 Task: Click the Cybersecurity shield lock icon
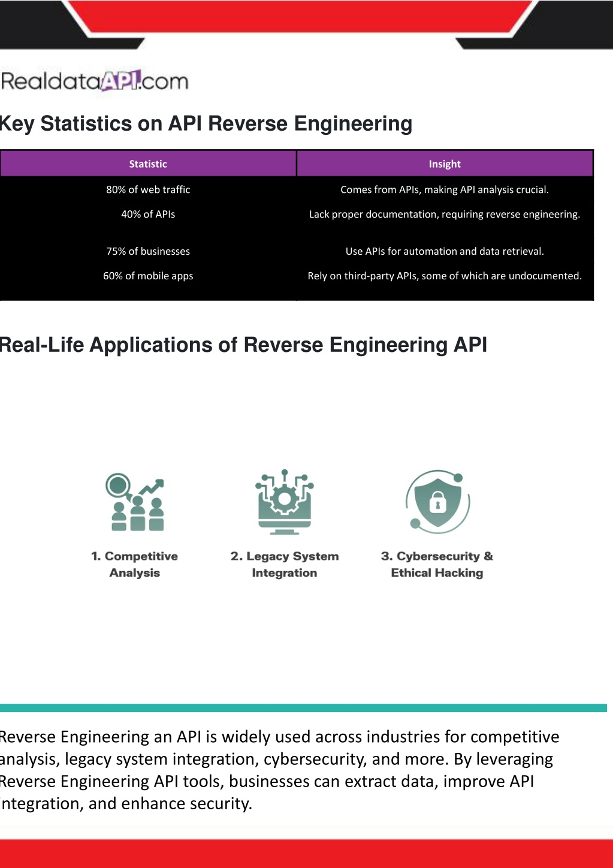pyautogui.click(x=438, y=502)
